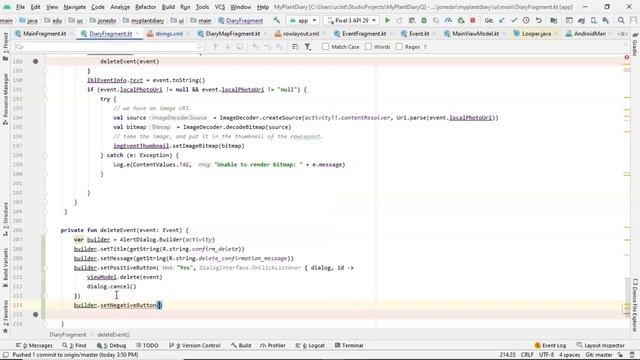
Task: Enable the Regex checkbox
Action: (x=399, y=47)
